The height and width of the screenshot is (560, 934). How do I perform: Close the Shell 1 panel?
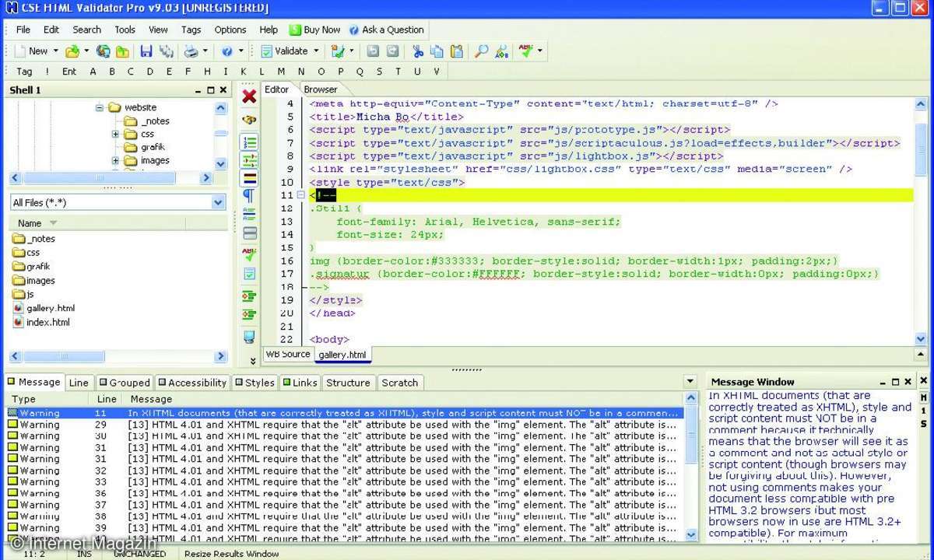click(x=223, y=90)
